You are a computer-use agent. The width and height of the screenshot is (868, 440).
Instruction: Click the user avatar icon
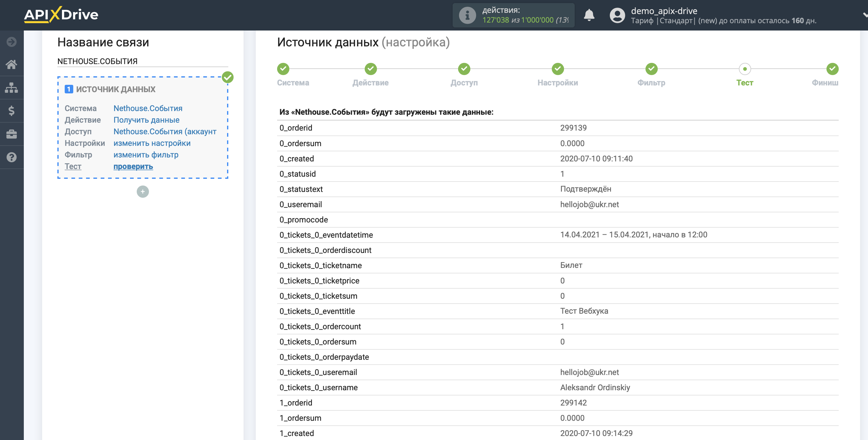pos(617,15)
